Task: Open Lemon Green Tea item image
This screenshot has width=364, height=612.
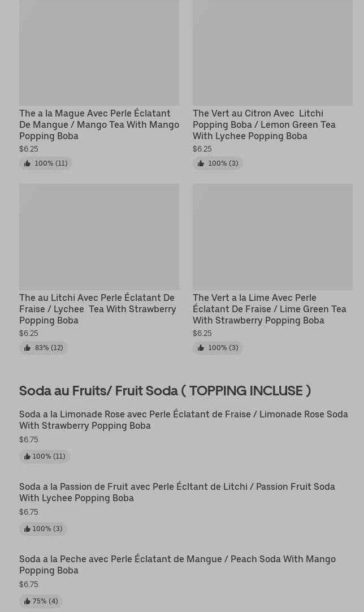Action: [272, 53]
